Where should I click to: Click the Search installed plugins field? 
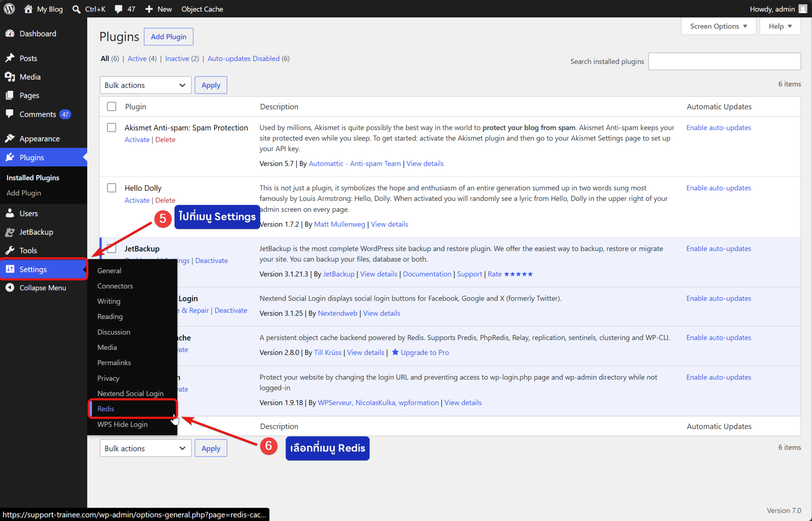(724, 61)
